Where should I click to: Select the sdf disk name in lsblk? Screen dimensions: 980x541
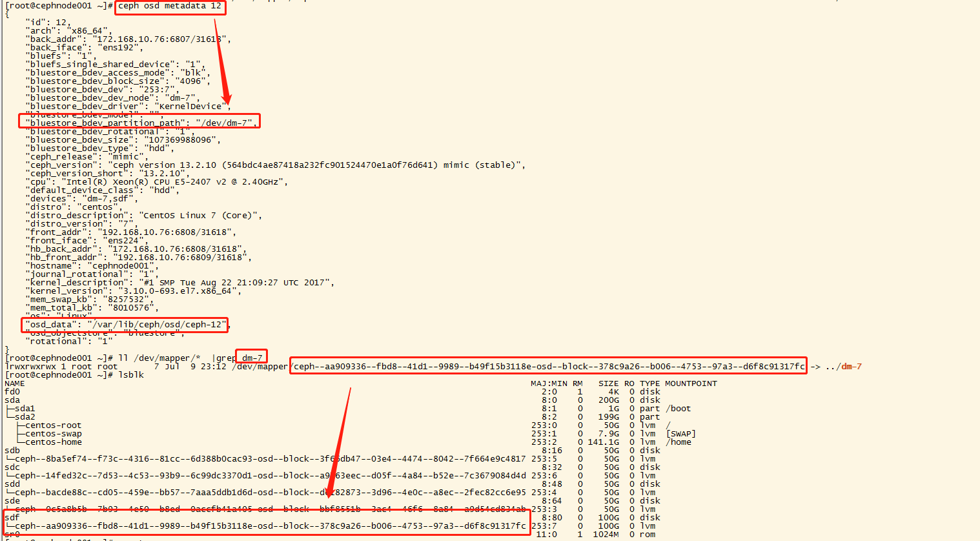point(12,518)
